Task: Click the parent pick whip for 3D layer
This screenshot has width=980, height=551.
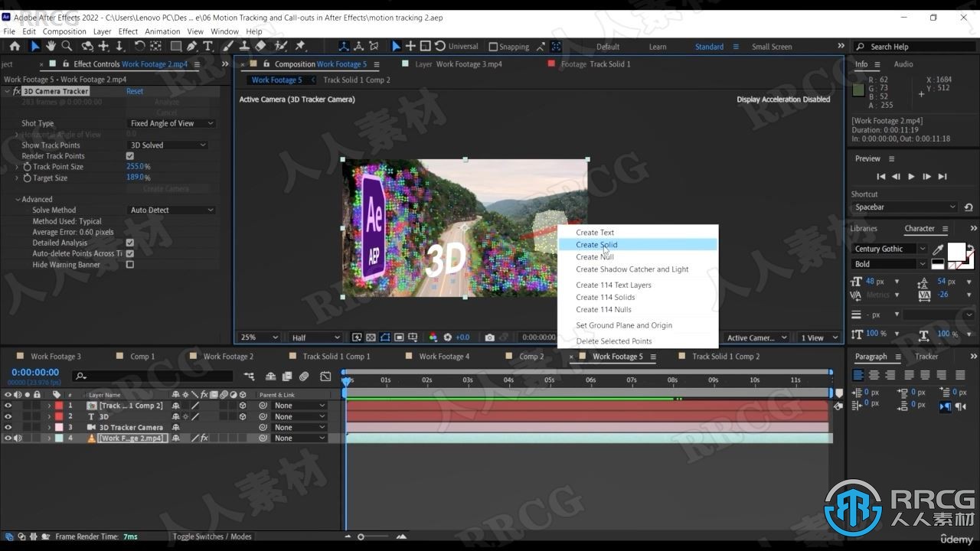Action: click(x=263, y=416)
